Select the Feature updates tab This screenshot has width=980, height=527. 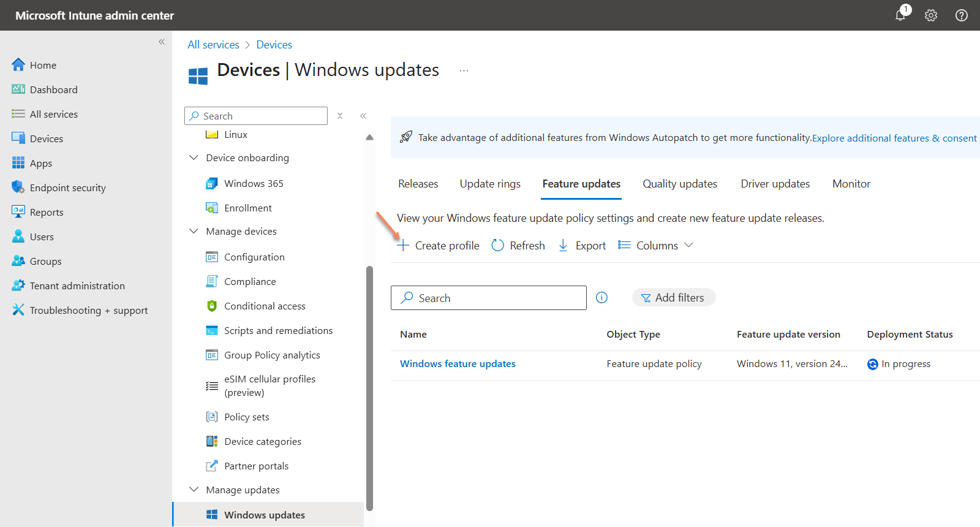(x=581, y=184)
